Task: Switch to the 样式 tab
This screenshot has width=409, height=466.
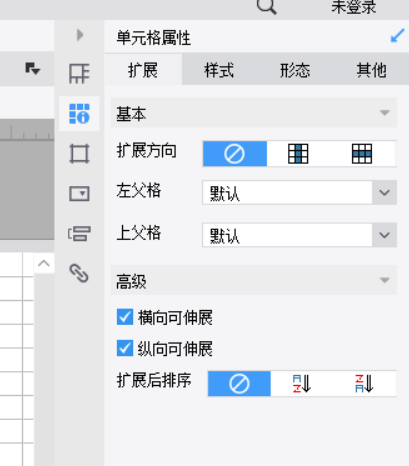Action: [x=219, y=70]
